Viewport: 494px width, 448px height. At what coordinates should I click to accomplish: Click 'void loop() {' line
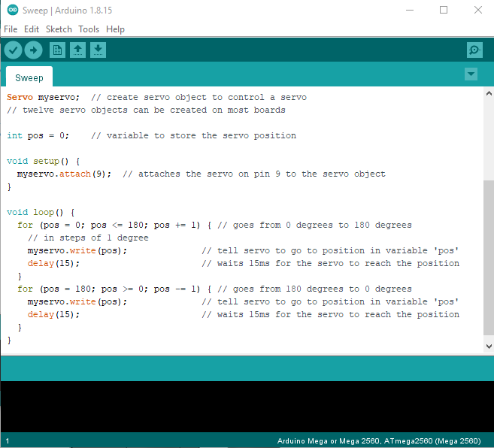[x=41, y=212]
